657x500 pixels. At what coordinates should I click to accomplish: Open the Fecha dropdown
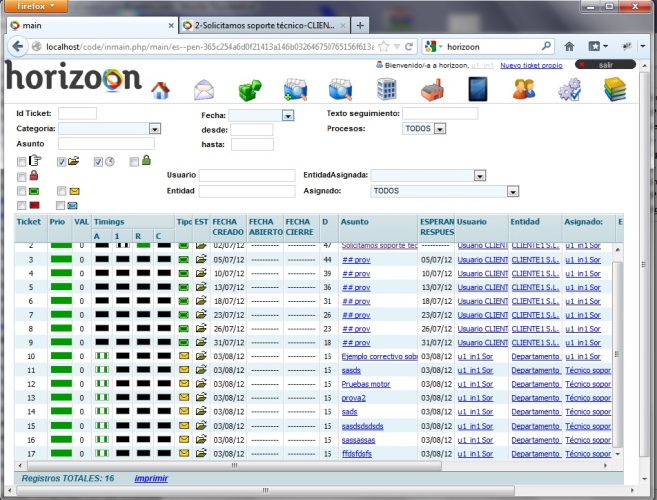coord(288,115)
